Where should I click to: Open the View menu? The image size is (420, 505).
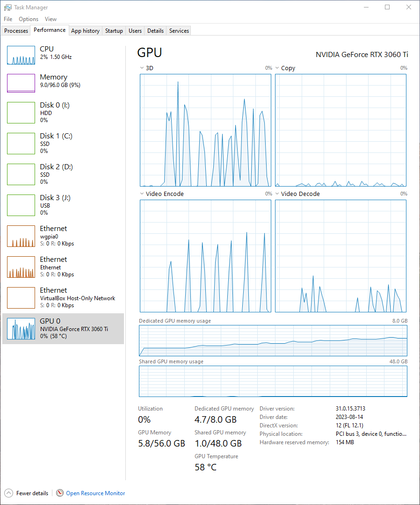[x=51, y=19]
